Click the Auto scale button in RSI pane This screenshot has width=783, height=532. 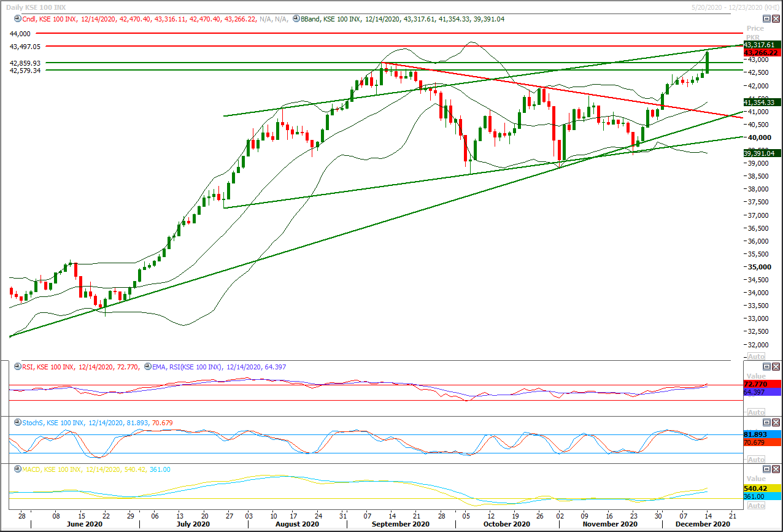click(757, 412)
